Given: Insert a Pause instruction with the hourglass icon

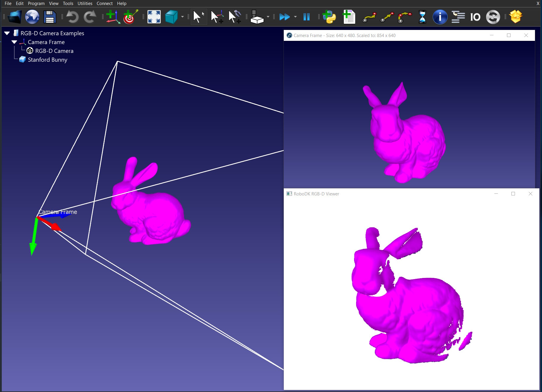Looking at the screenshot, I should click(423, 17).
